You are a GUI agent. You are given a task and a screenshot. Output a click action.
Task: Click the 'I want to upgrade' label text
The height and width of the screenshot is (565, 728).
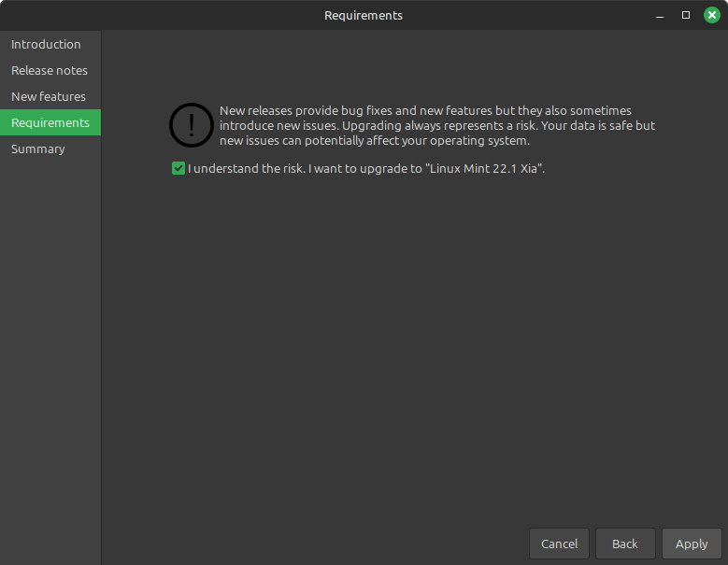coord(365,169)
